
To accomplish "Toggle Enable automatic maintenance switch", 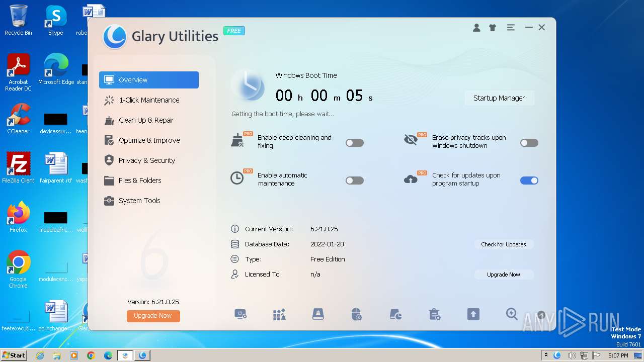I will [355, 180].
